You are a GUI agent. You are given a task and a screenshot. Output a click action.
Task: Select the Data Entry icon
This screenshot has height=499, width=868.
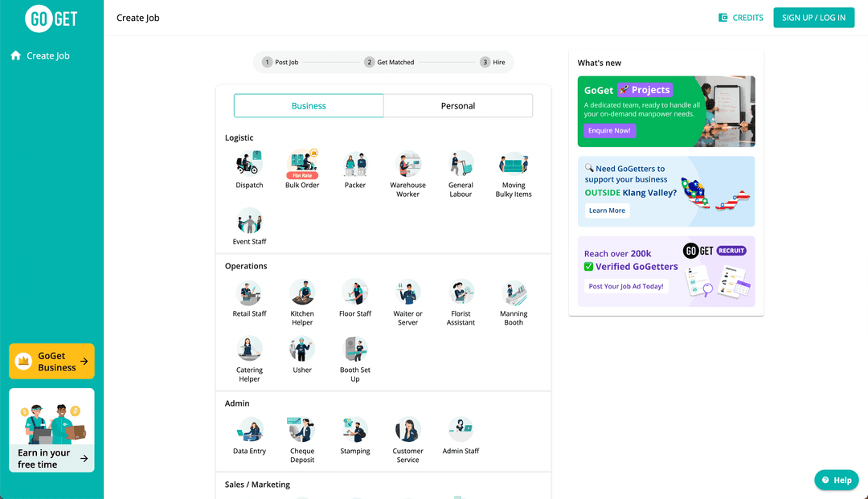coord(249,430)
